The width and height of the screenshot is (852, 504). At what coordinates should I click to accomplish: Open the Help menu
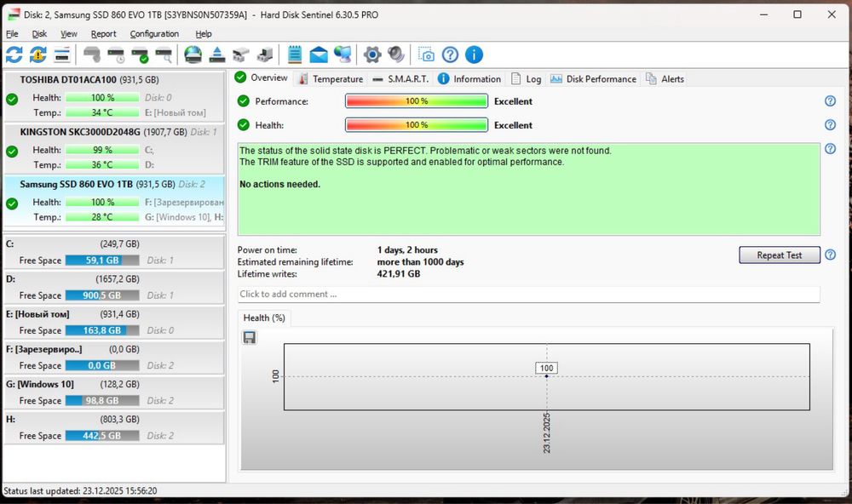204,34
